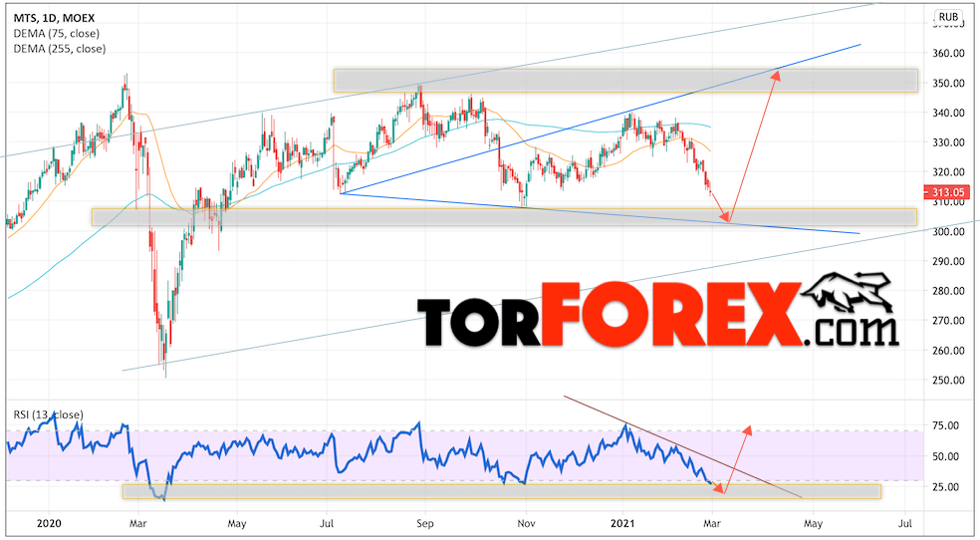Click the TORFOREX.com watermark text
This screenshot has height=540, width=980.
click(657, 314)
